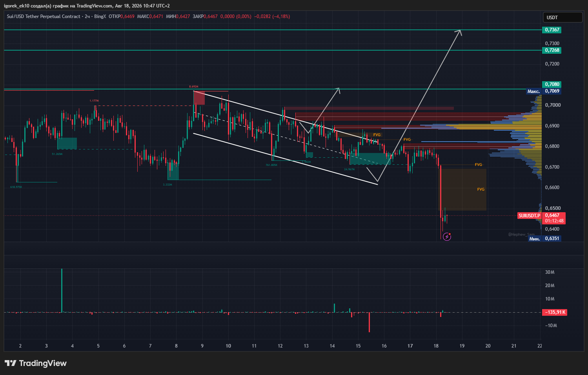Click the 0,6500 tick on the price axis
The width and height of the screenshot is (588, 375).
[552, 208]
